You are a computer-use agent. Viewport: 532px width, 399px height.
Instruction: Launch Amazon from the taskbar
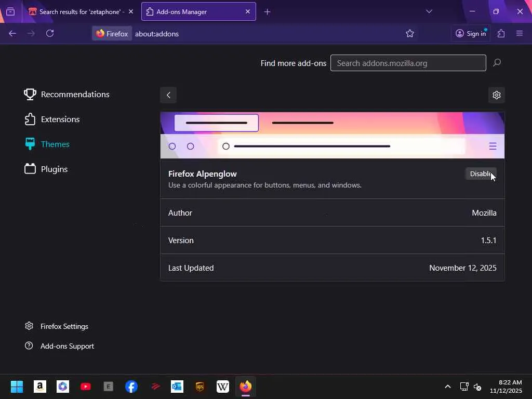coord(39,387)
